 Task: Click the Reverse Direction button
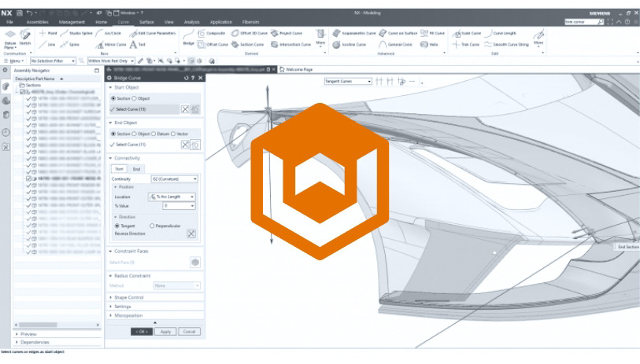pos(191,234)
